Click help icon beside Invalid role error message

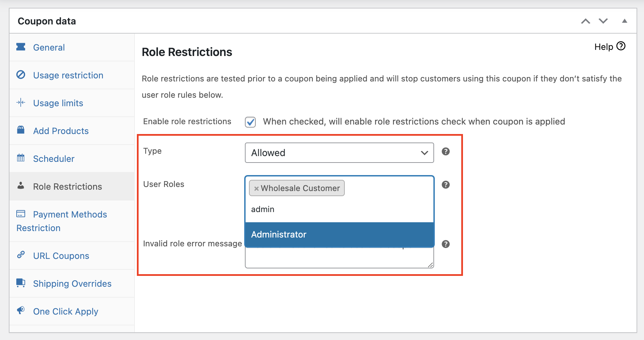[446, 244]
